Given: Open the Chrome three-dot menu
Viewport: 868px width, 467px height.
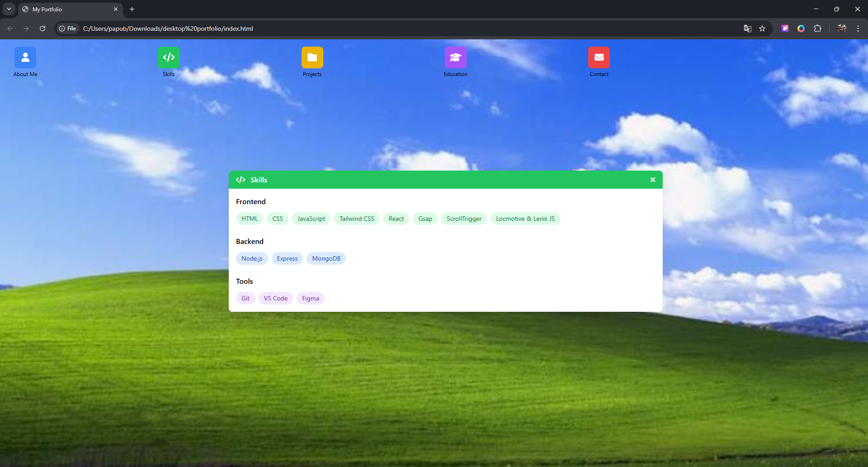Looking at the screenshot, I should 858,29.
